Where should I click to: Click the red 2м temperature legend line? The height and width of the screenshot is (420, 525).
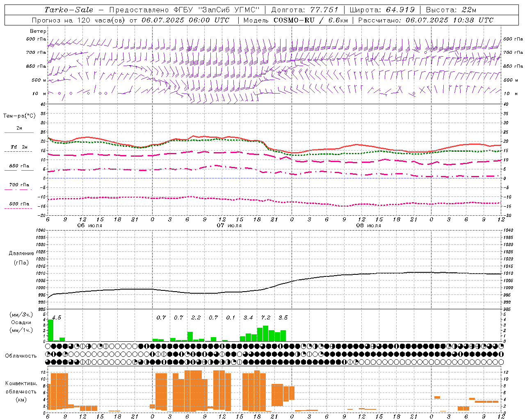[x=19, y=133]
